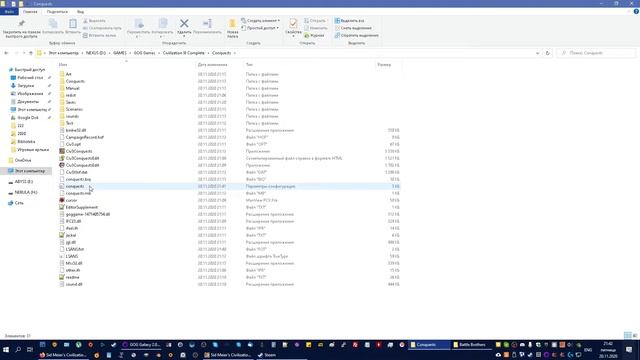Select the goggame-1471405756.dll file

coord(87,214)
